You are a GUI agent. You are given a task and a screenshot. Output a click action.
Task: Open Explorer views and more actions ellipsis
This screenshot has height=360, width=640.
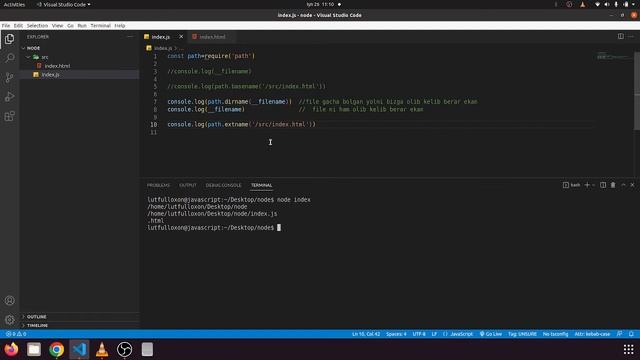(x=130, y=37)
